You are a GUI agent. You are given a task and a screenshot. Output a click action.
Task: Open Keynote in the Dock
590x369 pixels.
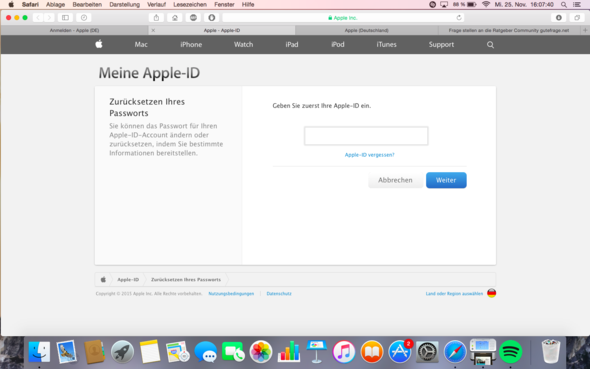pos(316,351)
